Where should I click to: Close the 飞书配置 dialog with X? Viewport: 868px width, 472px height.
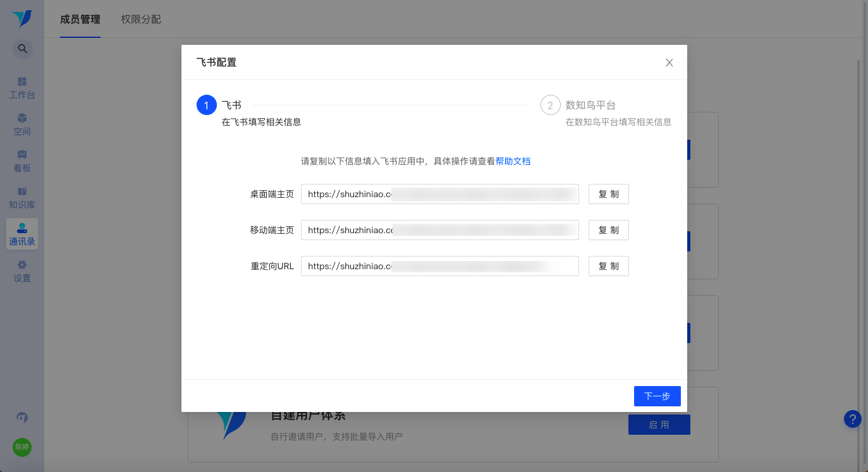coord(669,63)
